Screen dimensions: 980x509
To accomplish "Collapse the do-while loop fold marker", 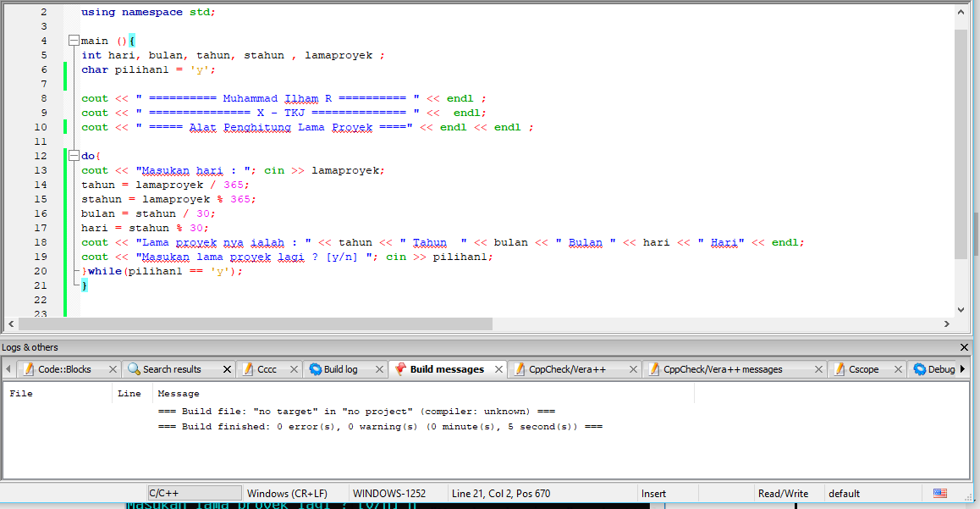I will point(74,155).
